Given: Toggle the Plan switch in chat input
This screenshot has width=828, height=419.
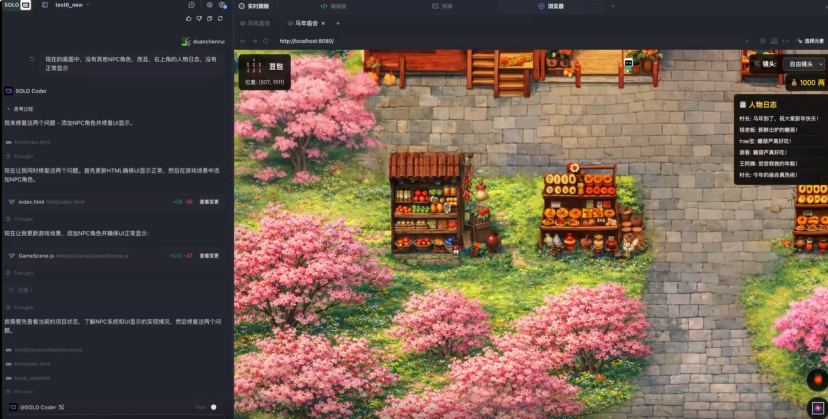Looking at the screenshot, I should pos(214,407).
